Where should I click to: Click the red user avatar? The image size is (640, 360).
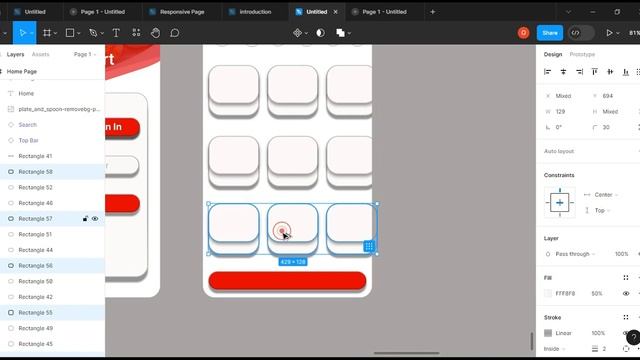pyautogui.click(x=523, y=33)
